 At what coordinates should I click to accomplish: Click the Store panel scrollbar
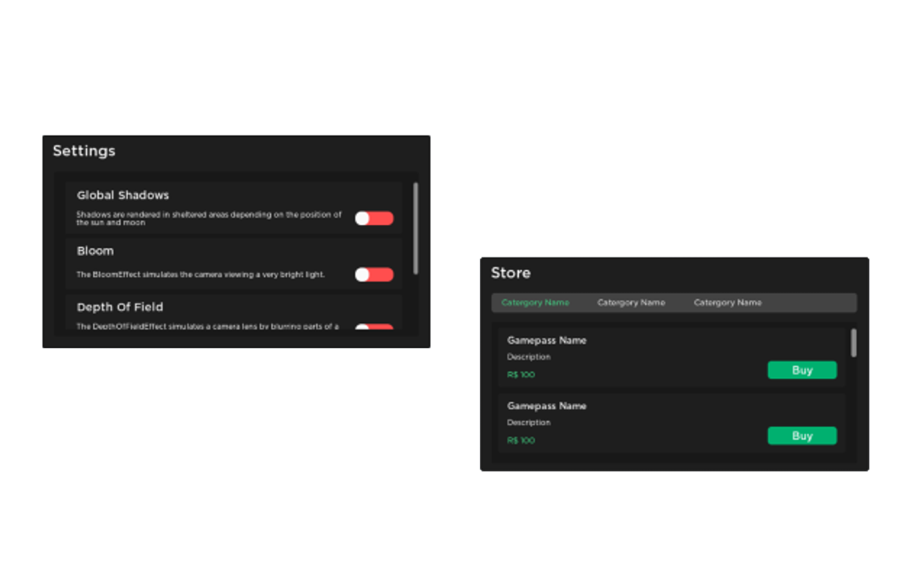click(x=854, y=343)
